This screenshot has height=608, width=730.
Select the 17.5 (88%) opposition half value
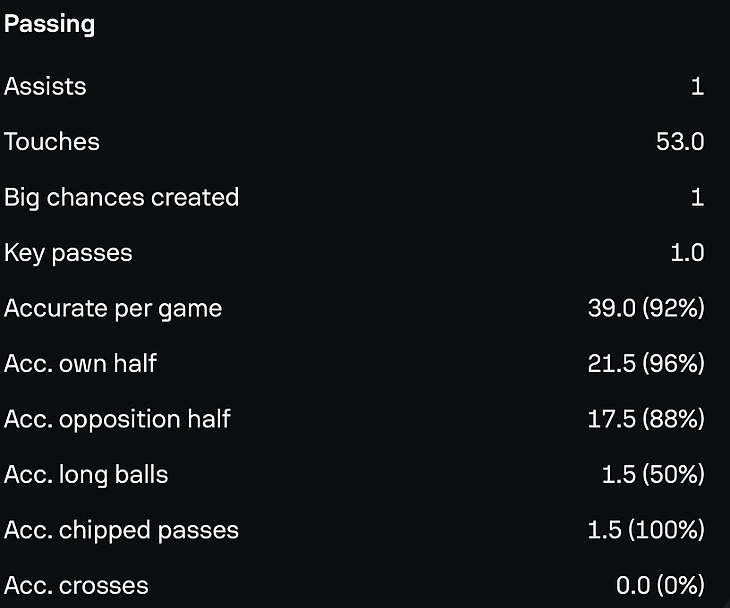click(646, 418)
